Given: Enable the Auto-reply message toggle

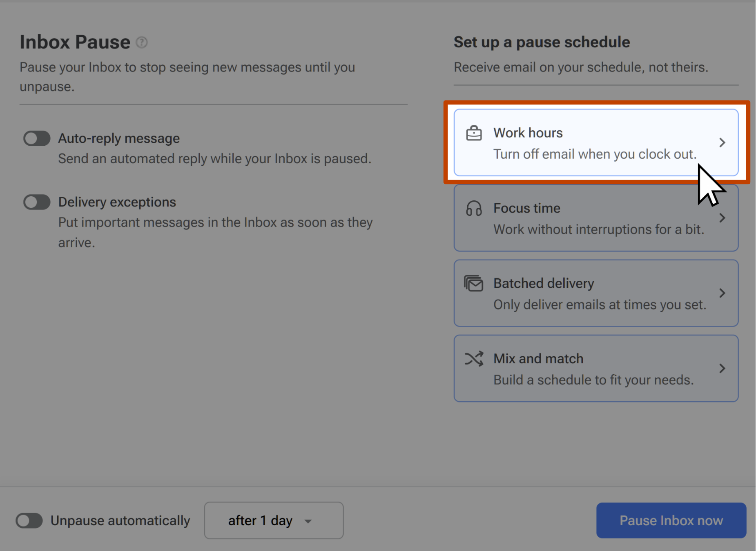Looking at the screenshot, I should pyautogui.click(x=37, y=139).
